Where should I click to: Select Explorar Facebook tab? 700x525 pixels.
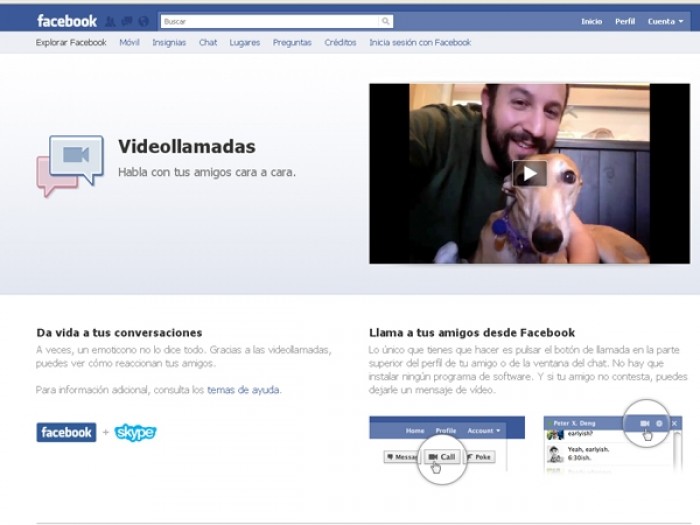click(71, 42)
